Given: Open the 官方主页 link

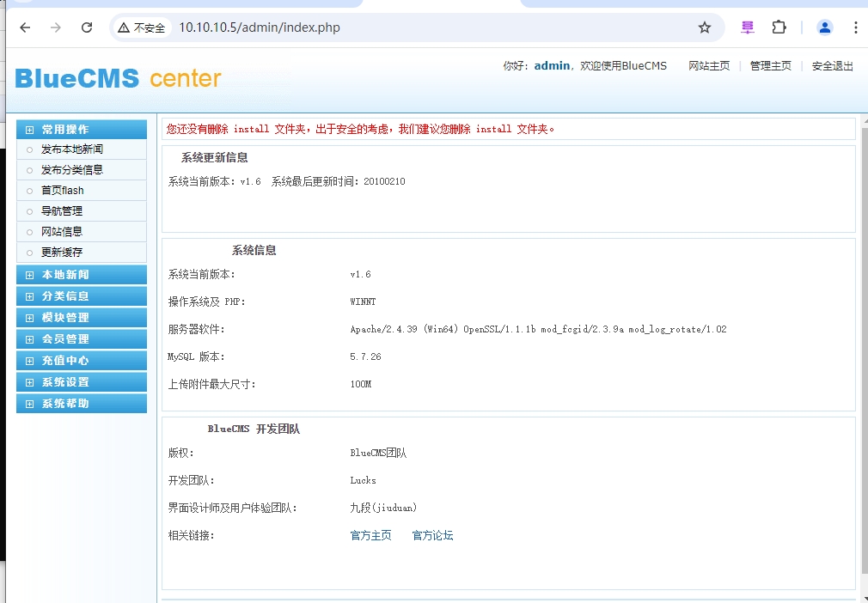Looking at the screenshot, I should coord(371,535).
